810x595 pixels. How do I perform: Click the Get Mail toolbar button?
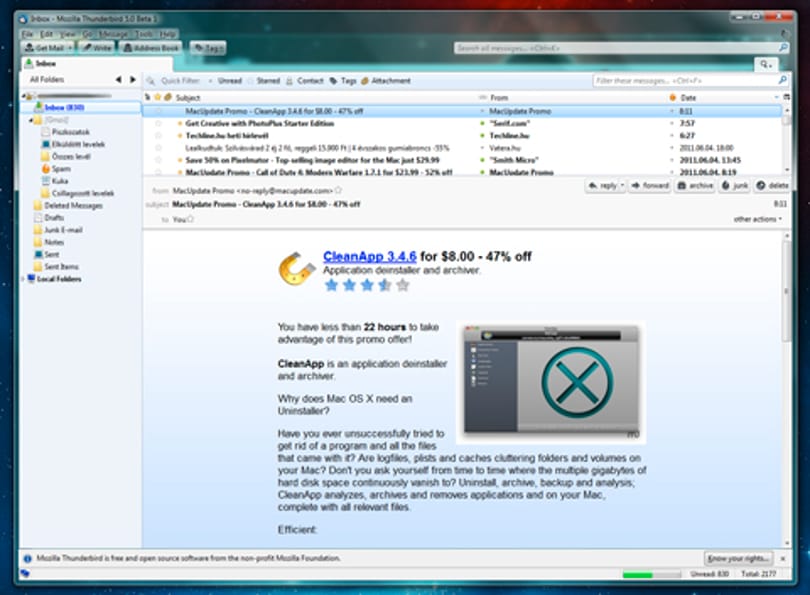[44, 48]
